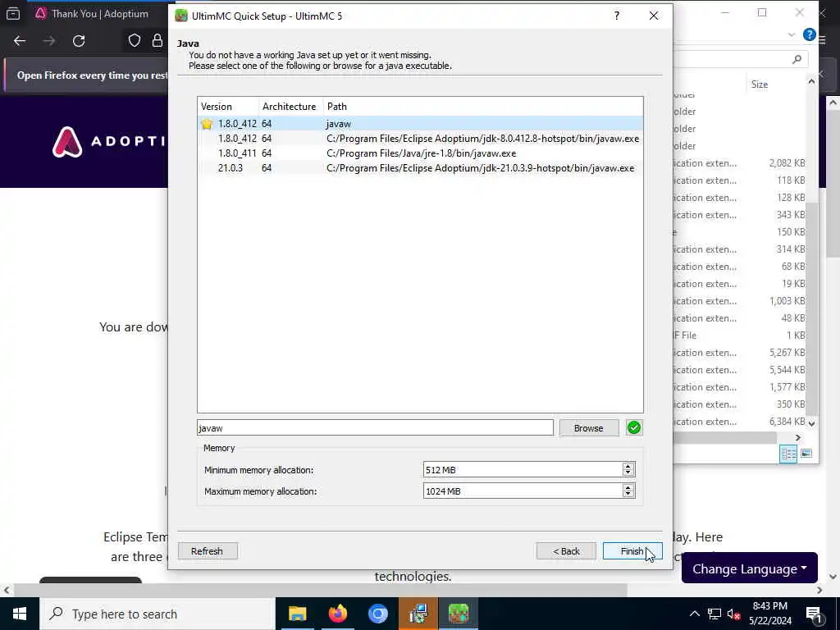Click the Firefox tracking protection shield icon
The height and width of the screenshot is (630, 840).
135,41
